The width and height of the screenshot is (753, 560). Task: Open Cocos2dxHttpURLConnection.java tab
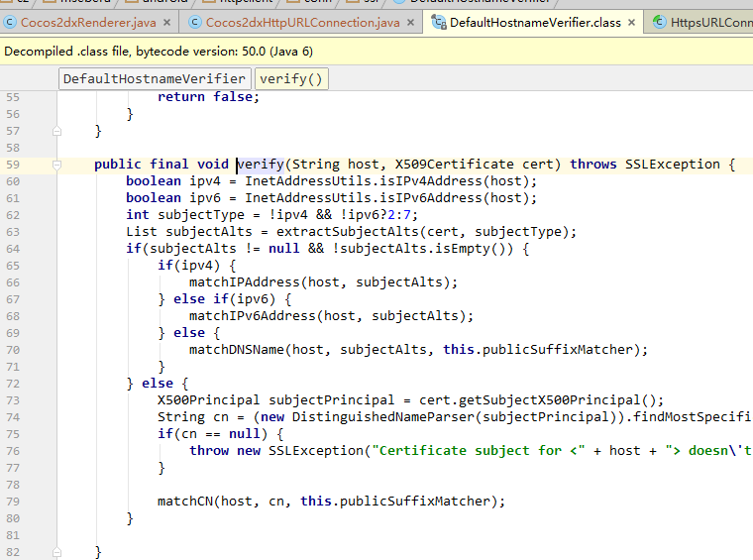(x=302, y=23)
